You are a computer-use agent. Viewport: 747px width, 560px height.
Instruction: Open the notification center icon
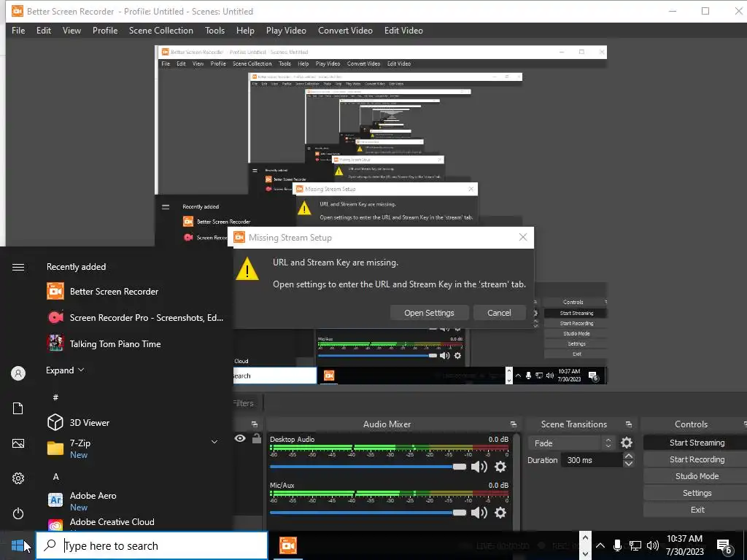tap(724, 546)
